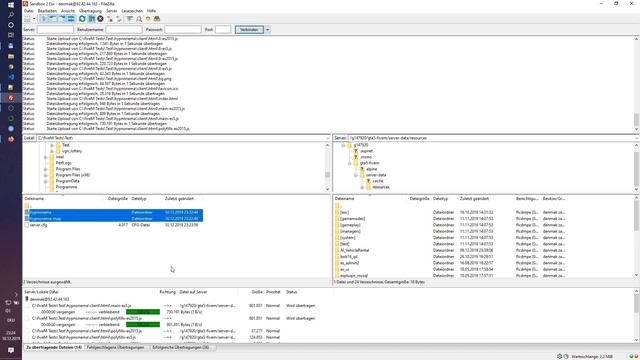Click the disconnect from server icon
640x360 pixels.
tap(110, 19)
